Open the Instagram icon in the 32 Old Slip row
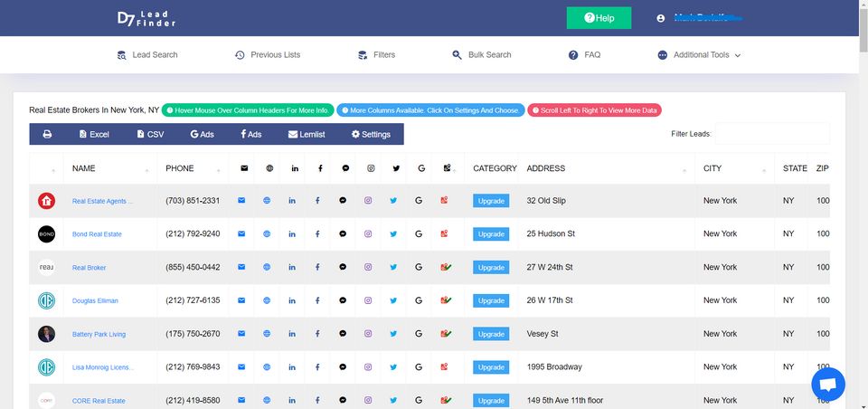868x409 pixels. 368,200
